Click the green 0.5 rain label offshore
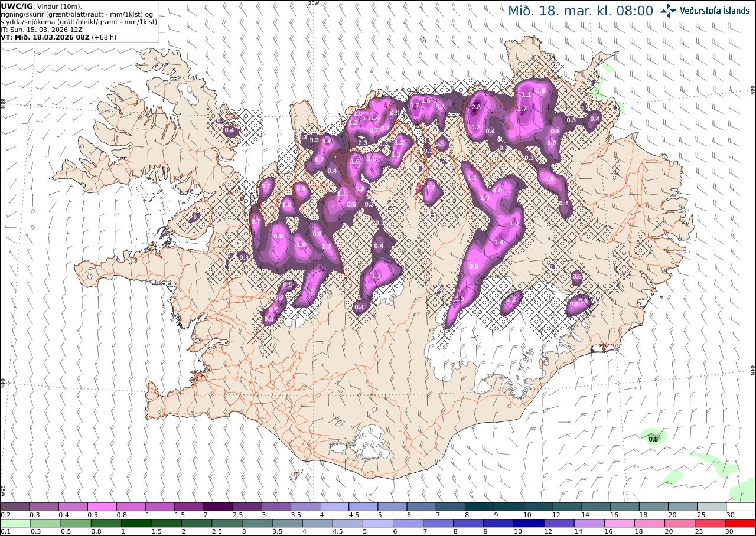This screenshot has width=756, height=536. point(653,439)
